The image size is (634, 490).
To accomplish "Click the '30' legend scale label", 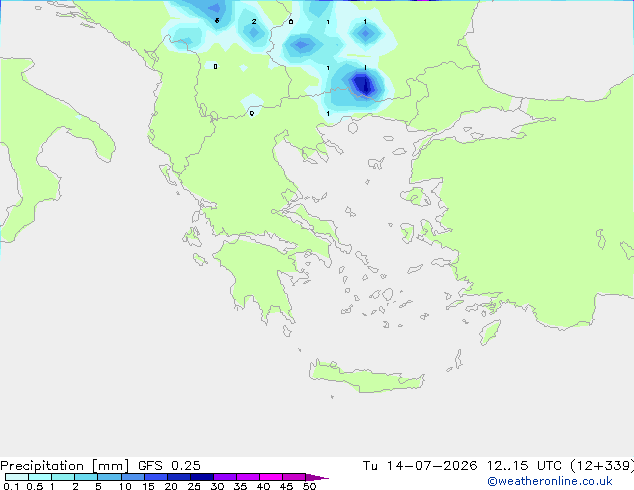I will tap(217, 486).
